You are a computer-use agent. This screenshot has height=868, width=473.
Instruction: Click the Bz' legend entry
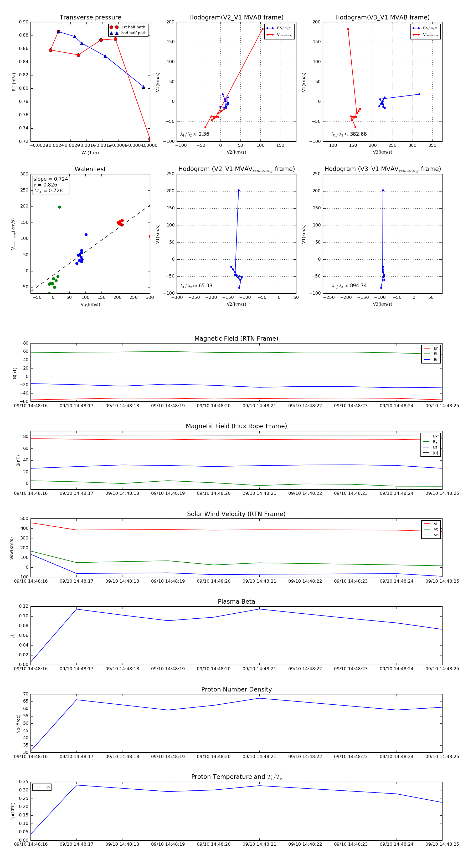[431, 447]
